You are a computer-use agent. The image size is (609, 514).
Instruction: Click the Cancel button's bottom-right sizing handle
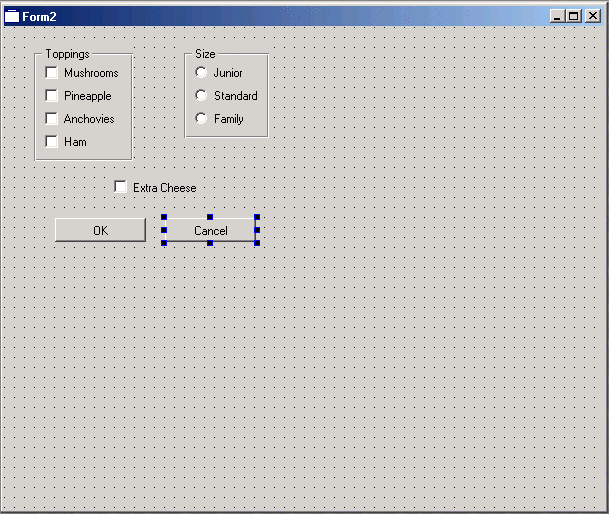[x=257, y=243]
